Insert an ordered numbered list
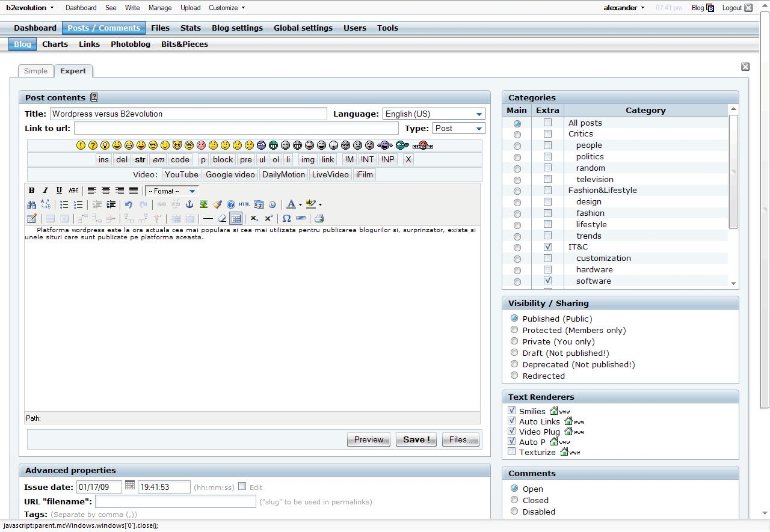Screen dimensions: 770x532 pos(78,204)
